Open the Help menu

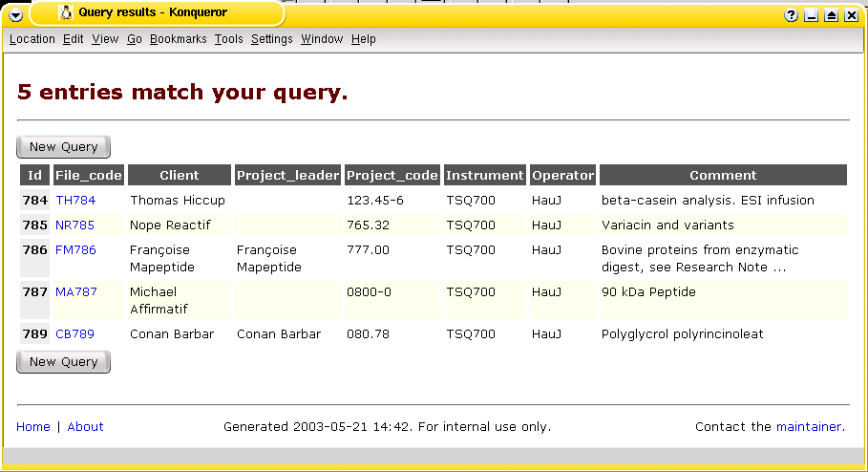[363, 39]
